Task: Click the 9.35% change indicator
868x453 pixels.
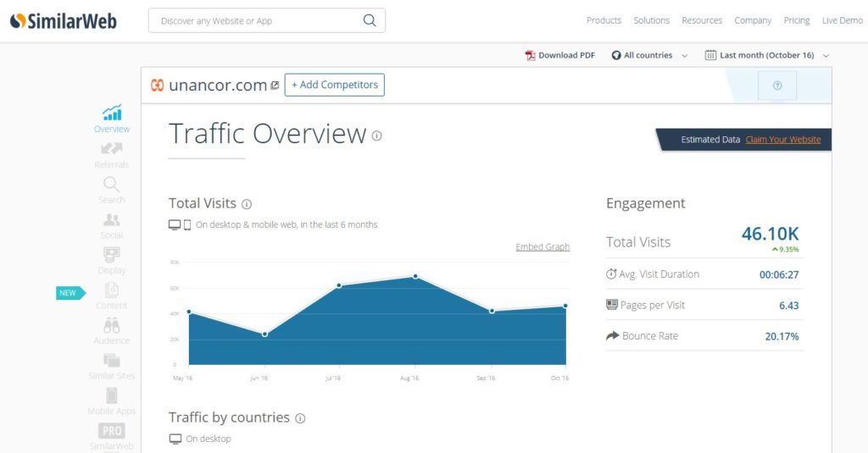Action: 785,250
